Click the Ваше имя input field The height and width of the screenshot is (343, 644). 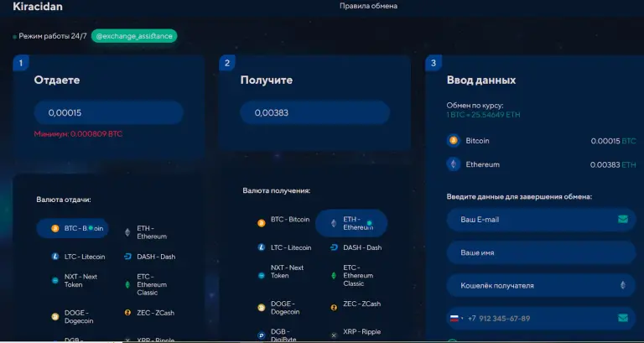pyautogui.click(x=542, y=252)
